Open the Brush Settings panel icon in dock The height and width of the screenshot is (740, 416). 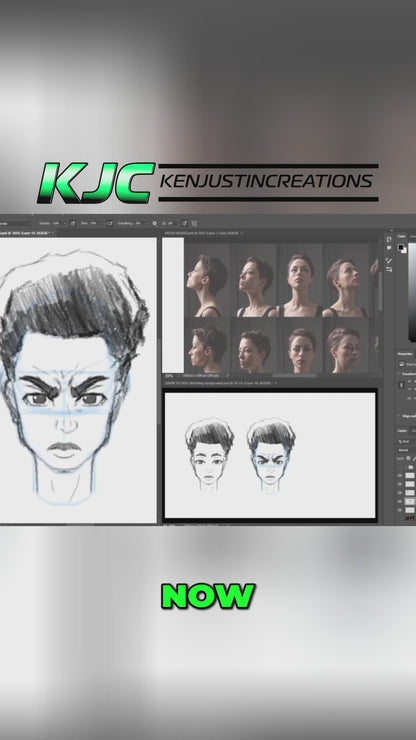389,269
